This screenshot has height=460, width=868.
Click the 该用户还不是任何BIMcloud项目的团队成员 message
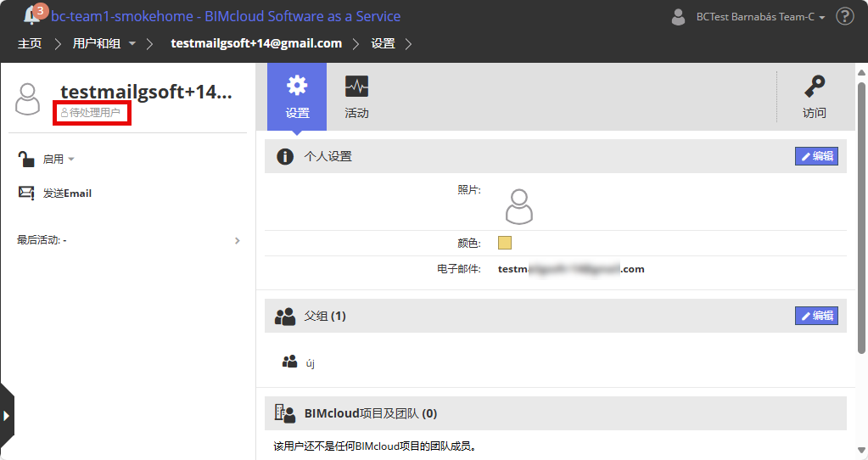tap(375, 446)
